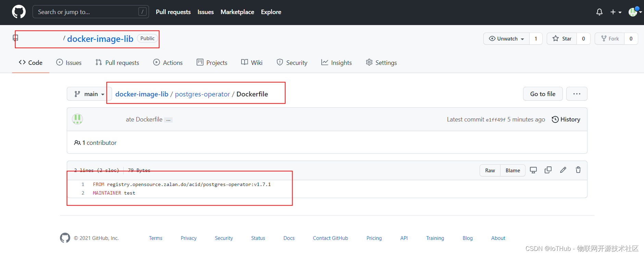Open Pull requests in the top navigation
The image size is (644, 255).
[x=173, y=12]
